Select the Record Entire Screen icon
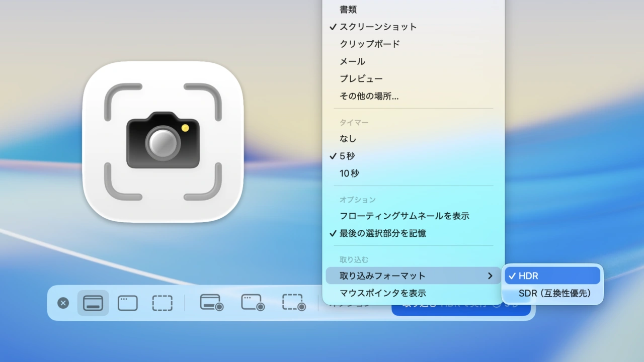 coord(211,303)
